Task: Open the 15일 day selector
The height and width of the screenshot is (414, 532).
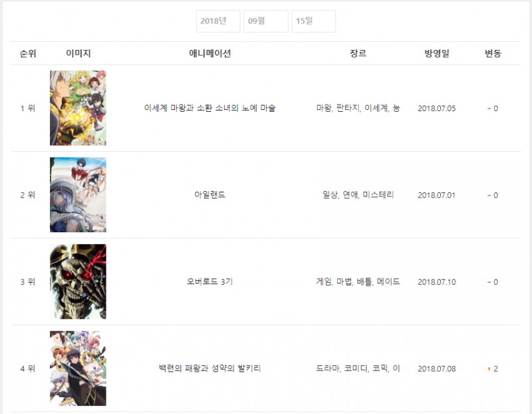Action: [x=313, y=21]
